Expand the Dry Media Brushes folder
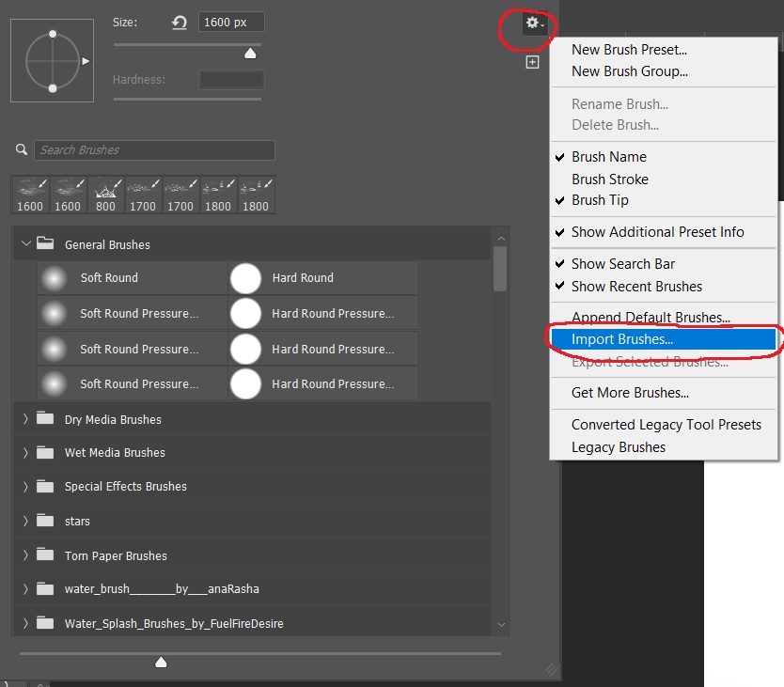 (x=26, y=419)
